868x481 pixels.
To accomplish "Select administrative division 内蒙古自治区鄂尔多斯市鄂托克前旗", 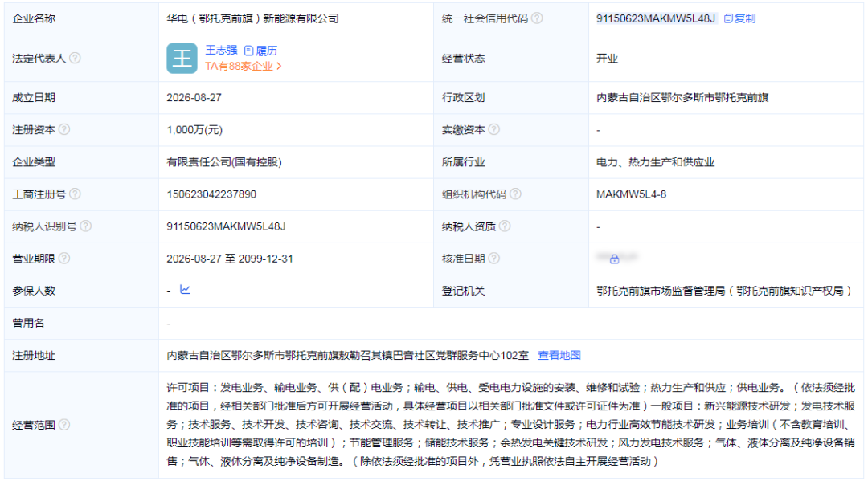I will (682, 97).
